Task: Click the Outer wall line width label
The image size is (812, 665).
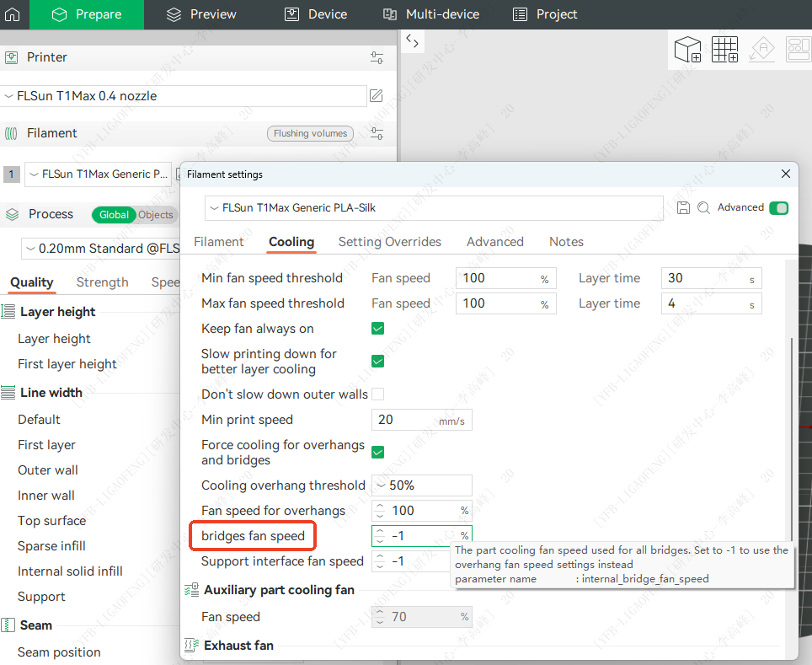Action: click(x=48, y=470)
